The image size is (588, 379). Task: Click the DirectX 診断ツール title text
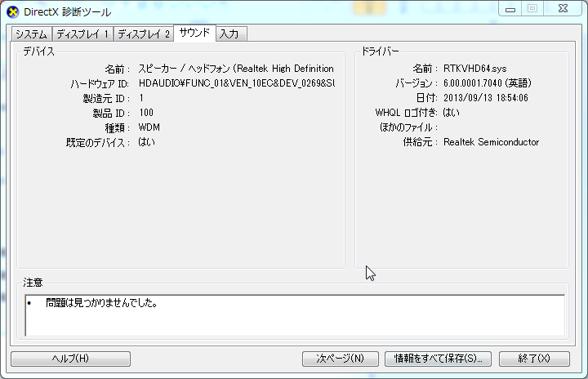click(68, 12)
